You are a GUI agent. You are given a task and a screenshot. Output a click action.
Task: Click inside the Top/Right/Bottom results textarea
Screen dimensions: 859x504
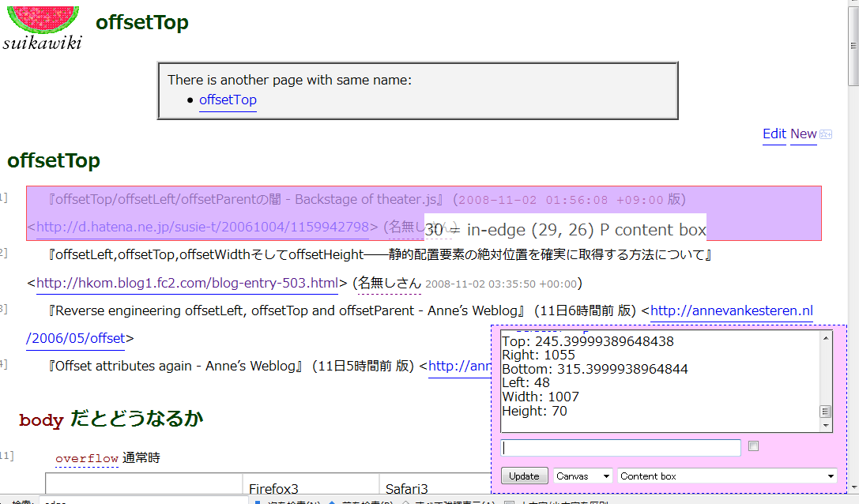pyautogui.click(x=656, y=379)
